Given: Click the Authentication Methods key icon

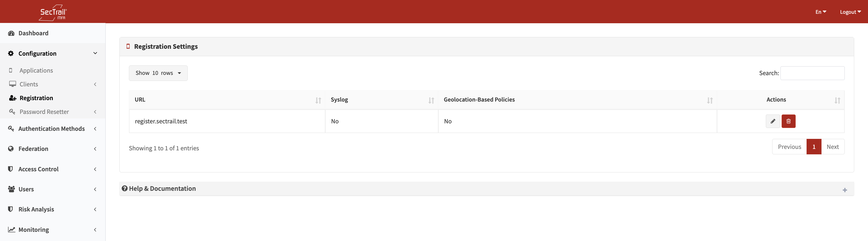Looking at the screenshot, I should (x=11, y=129).
